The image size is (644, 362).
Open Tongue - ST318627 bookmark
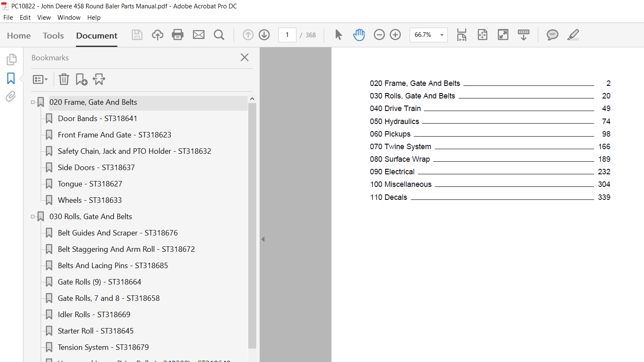[90, 184]
